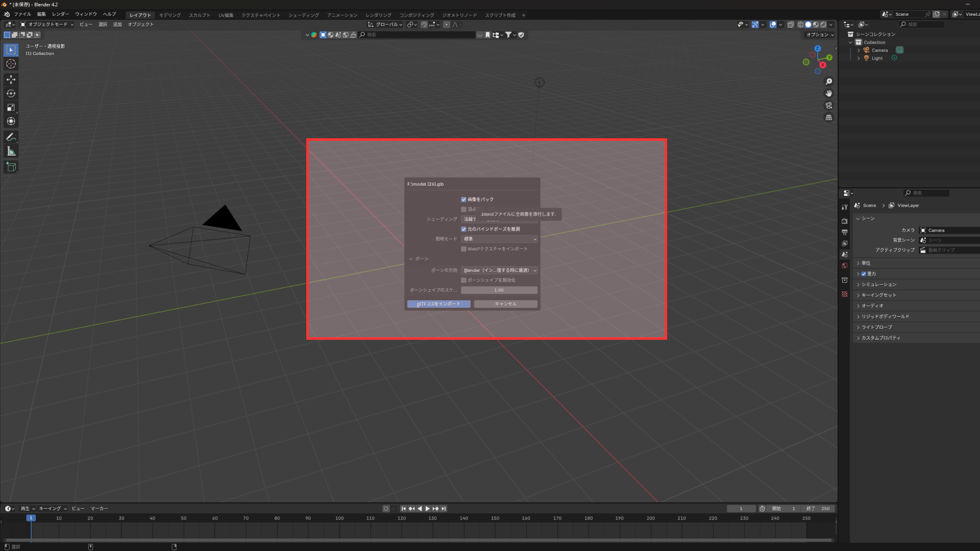Open the ウィンドウ menu
Viewport: 980px width, 551px height.
[86, 14]
